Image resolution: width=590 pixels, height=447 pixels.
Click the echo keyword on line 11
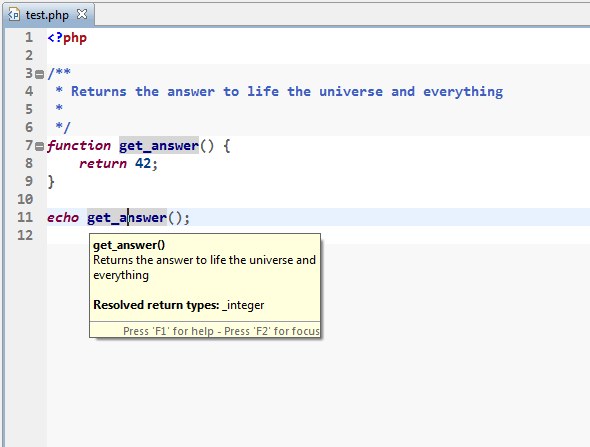click(x=63, y=217)
